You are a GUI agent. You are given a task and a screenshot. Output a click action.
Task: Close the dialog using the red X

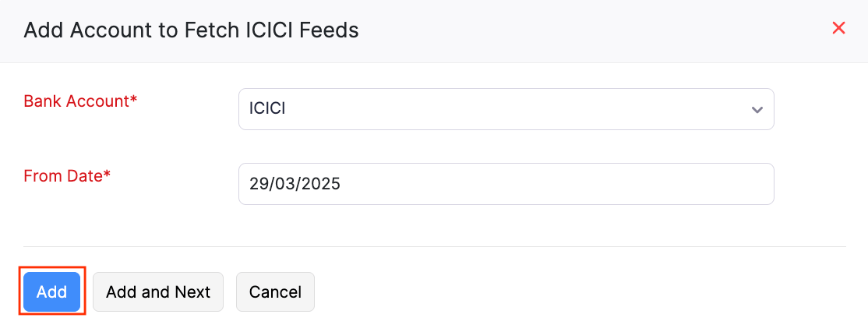838,29
